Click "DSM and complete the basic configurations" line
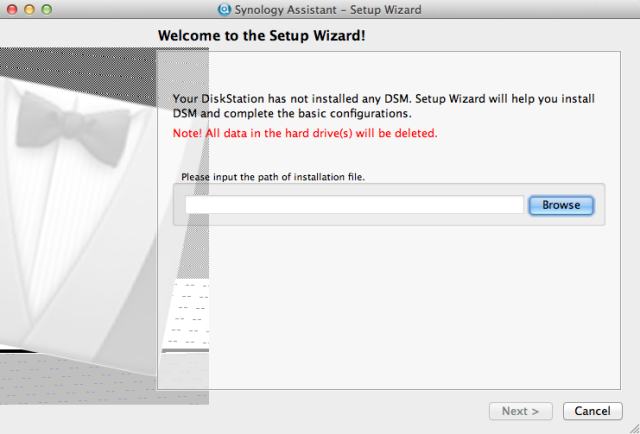This screenshot has width=640, height=434. click(292, 113)
